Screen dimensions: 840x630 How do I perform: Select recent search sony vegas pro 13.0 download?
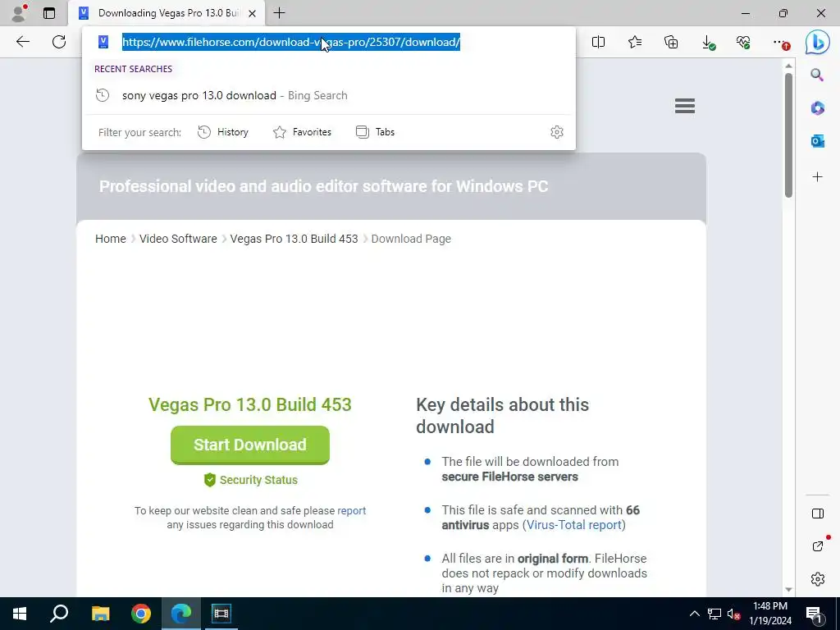point(329,95)
